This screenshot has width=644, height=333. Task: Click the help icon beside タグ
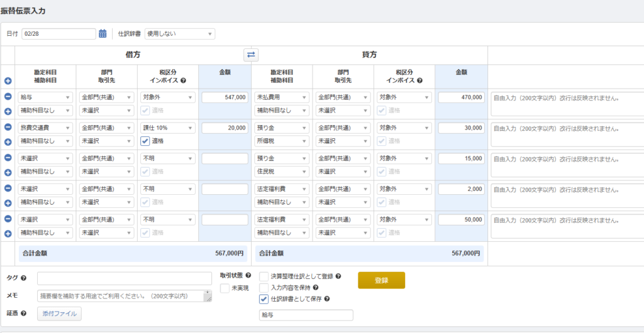click(23, 278)
